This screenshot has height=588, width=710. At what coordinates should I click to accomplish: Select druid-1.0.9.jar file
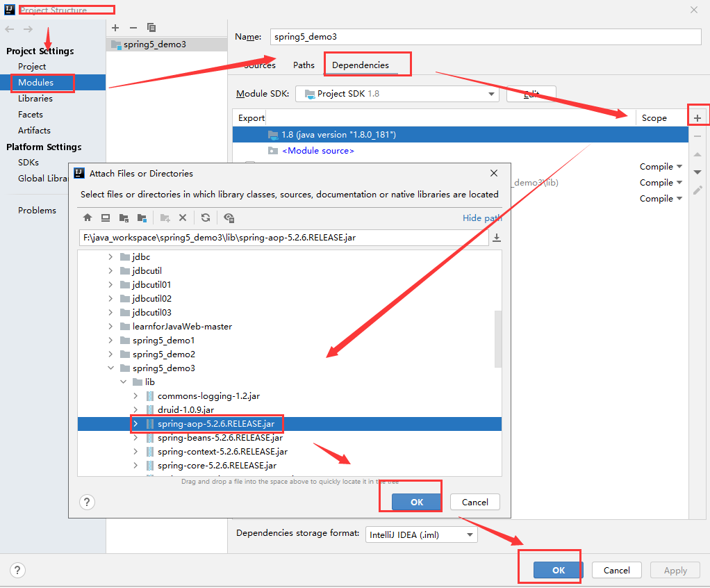point(185,410)
